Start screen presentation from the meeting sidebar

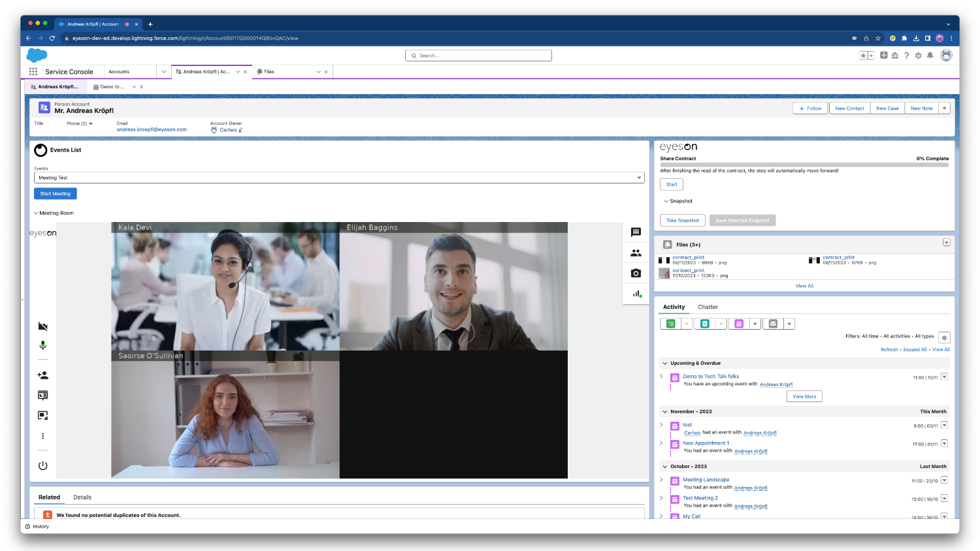42,394
